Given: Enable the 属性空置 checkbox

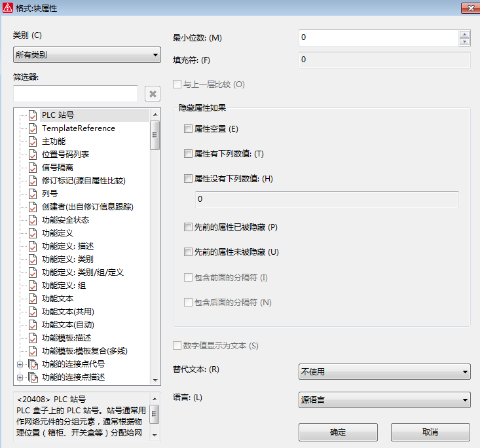Looking at the screenshot, I should point(189,129).
